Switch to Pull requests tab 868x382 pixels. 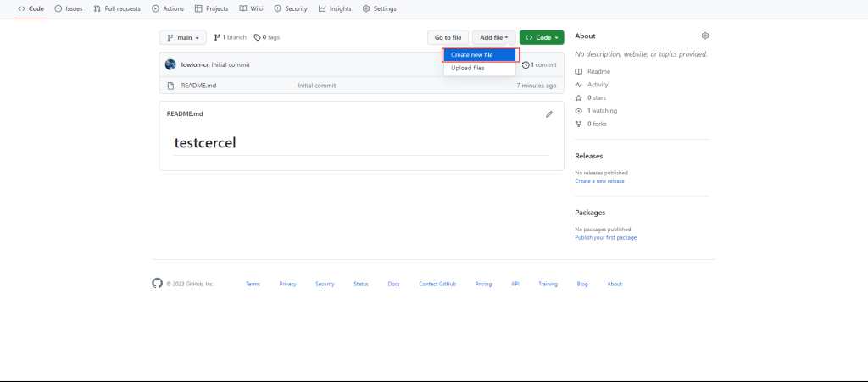pos(117,8)
